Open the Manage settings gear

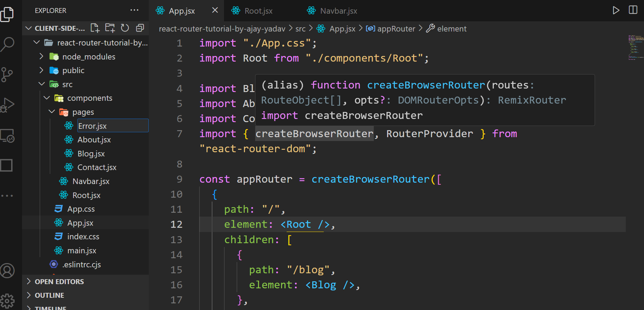[x=7, y=301]
